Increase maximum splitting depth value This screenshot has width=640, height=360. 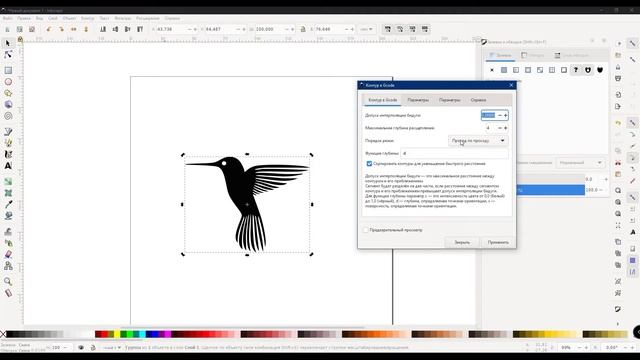(x=505, y=128)
